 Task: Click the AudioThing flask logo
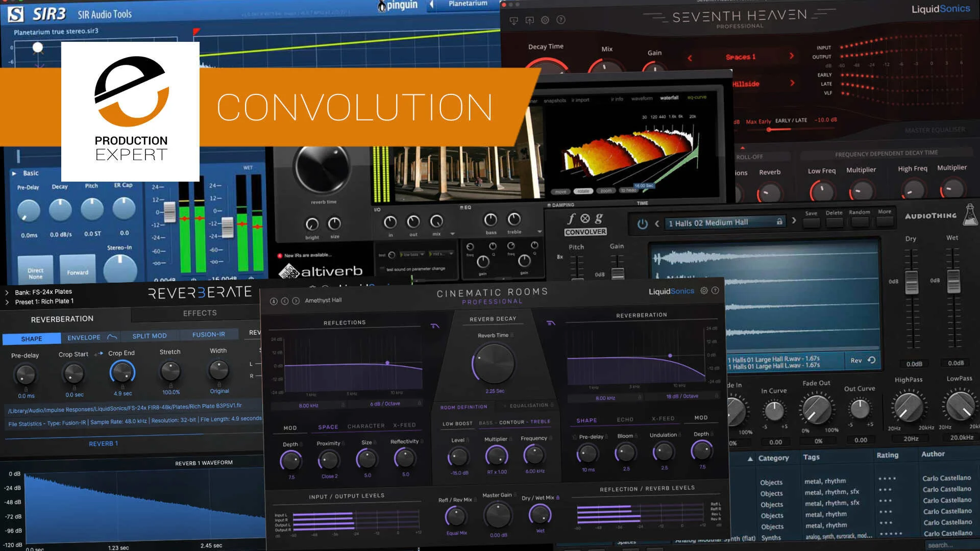970,214
